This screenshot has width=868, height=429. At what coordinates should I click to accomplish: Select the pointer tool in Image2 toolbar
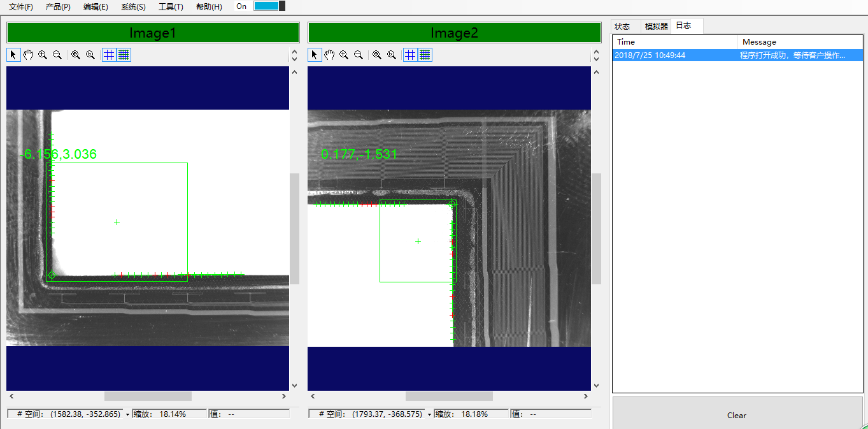(315, 55)
